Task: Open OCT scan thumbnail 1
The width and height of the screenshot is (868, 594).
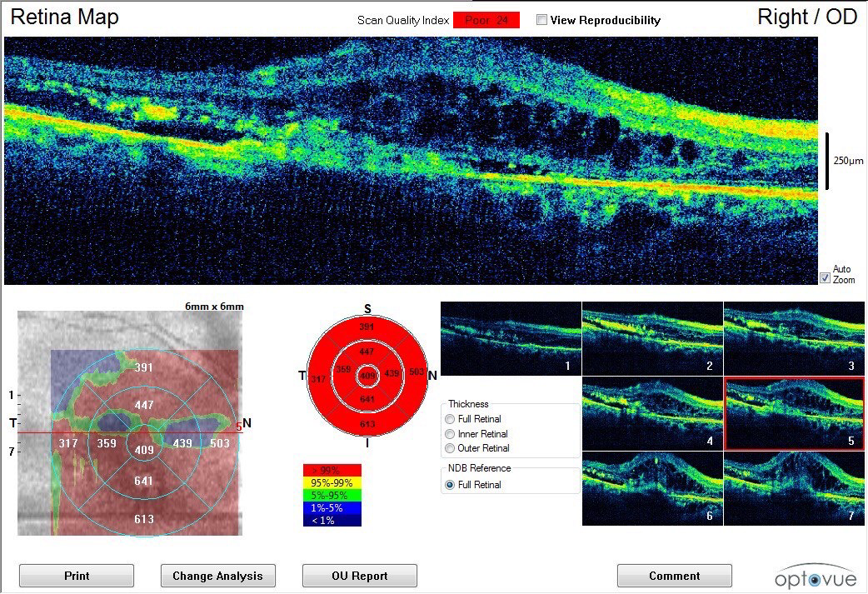Action: click(x=510, y=338)
